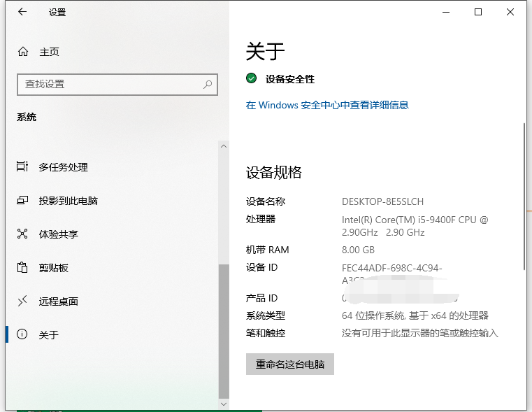Select 关于 in the sidebar
Screen dimensions: 532x412
[x=48, y=335]
